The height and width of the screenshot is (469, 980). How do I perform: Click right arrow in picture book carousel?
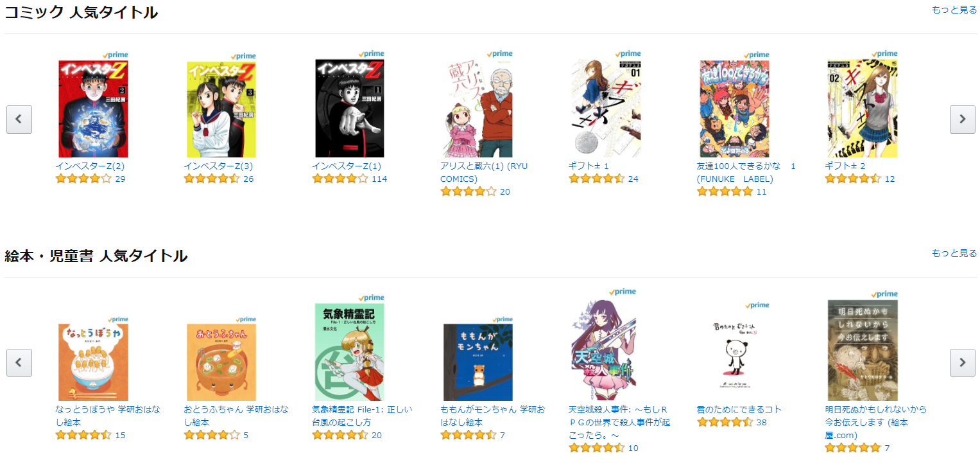coord(962,362)
